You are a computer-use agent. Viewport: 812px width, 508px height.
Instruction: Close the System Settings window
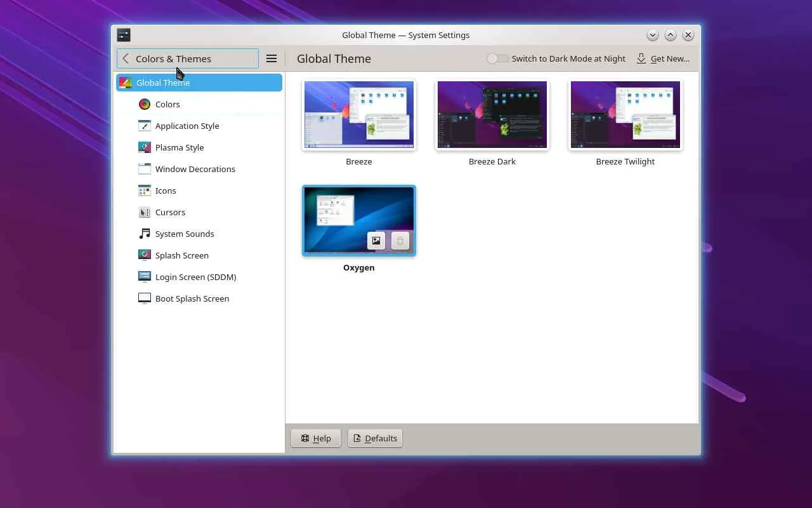pos(688,35)
